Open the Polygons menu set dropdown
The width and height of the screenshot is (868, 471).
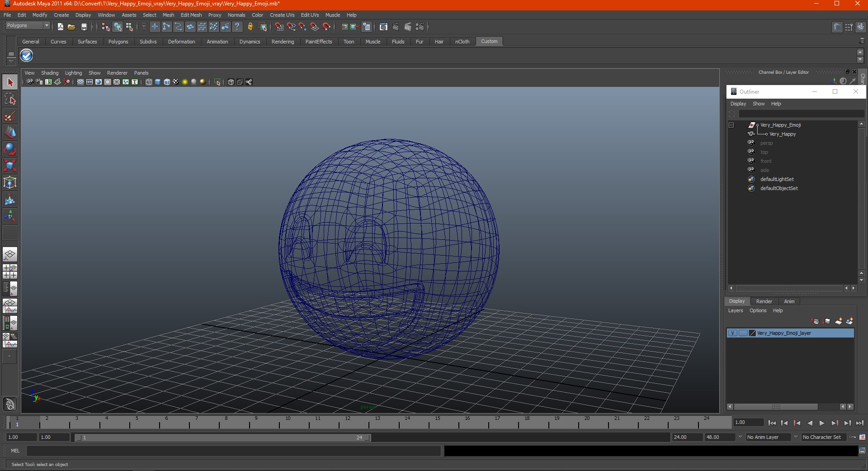[x=47, y=26]
